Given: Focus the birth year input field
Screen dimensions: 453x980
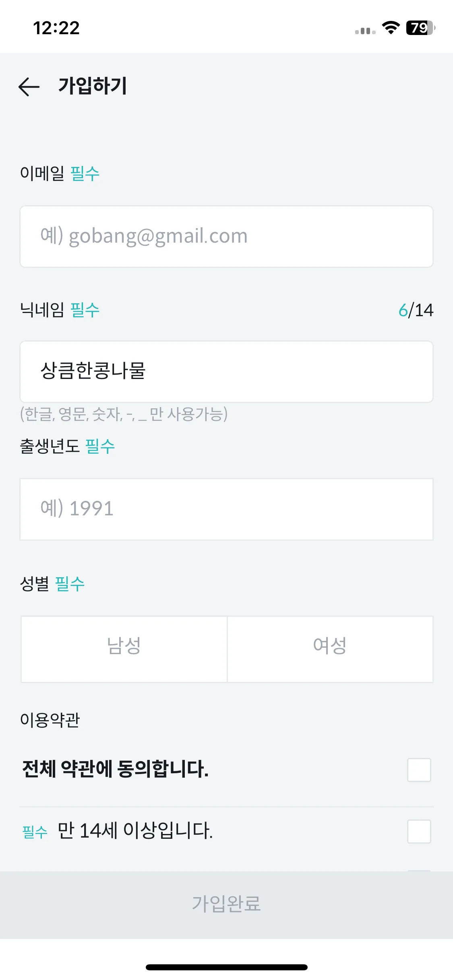Looking at the screenshot, I should [x=227, y=509].
